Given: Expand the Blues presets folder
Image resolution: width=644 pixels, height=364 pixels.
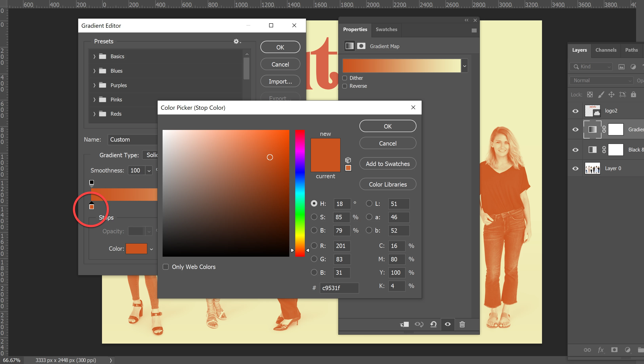Looking at the screenshot, I should [94, 71].
